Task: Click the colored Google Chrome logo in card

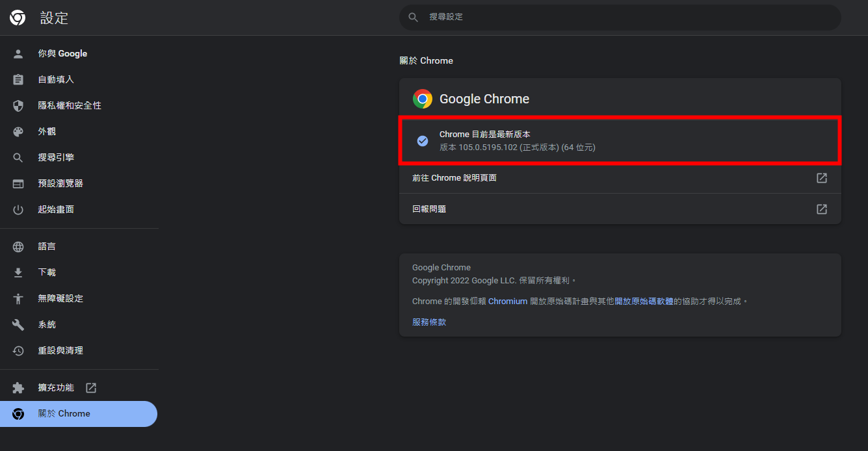Action: (423, 99)
